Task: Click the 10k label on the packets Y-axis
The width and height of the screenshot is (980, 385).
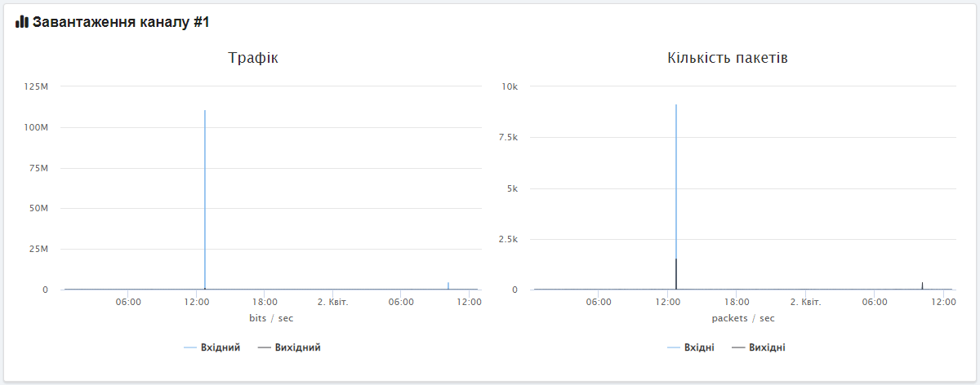Action: point(510,86)
